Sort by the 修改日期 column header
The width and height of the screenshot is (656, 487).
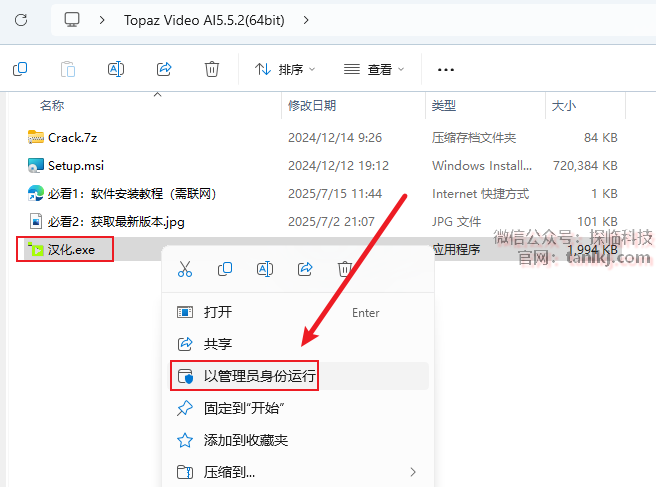[312, 105]
